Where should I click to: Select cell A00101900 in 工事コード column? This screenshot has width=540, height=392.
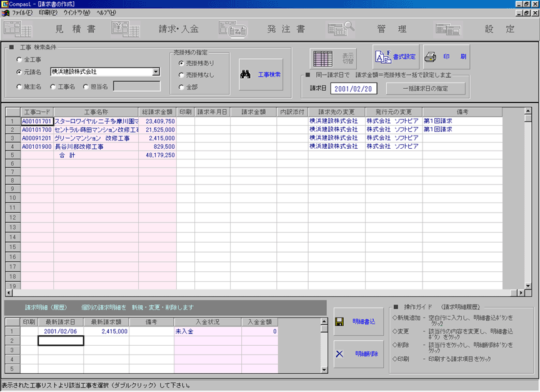[x=37, y=147]
